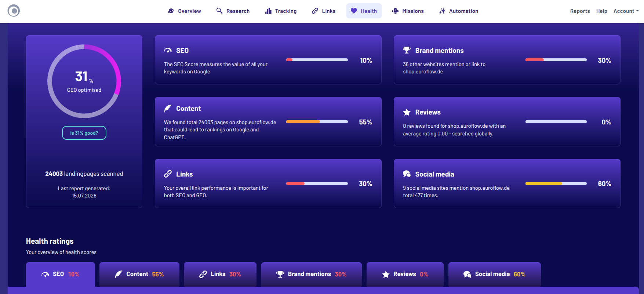Click the circular app logo

[x=14, y=11]
